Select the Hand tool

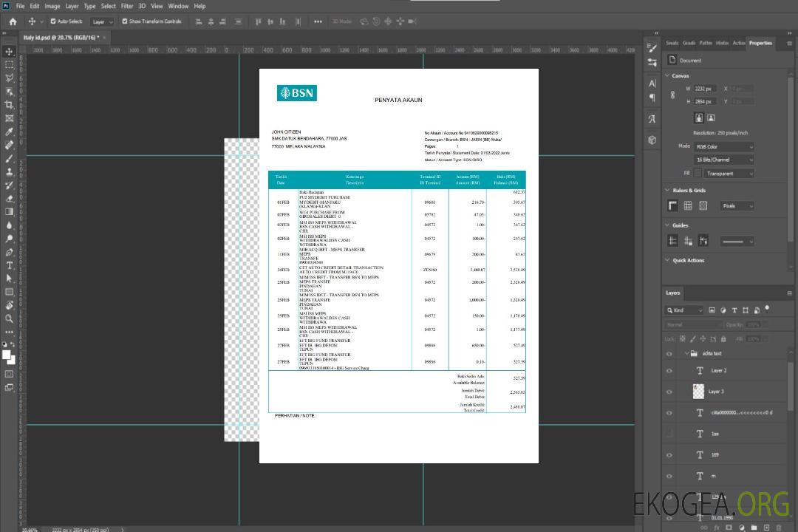click(9, 305)
